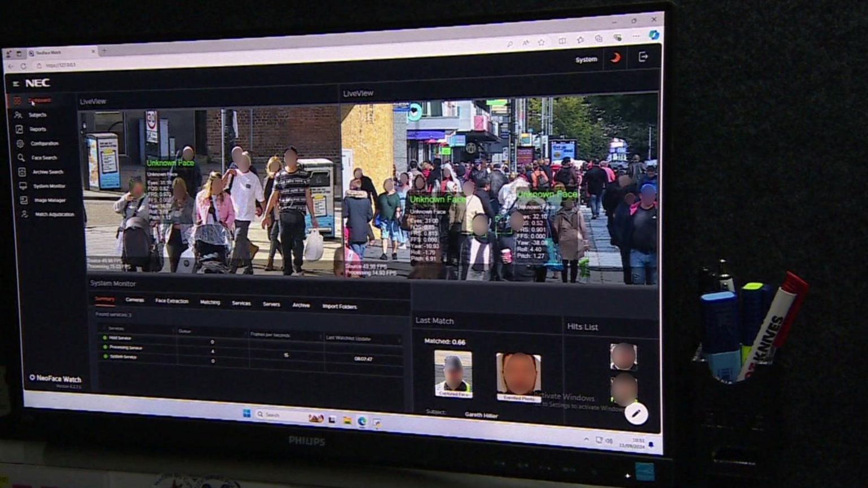Open the Import Folders tab
Screen dimensions: 868x488
(339, 306)
